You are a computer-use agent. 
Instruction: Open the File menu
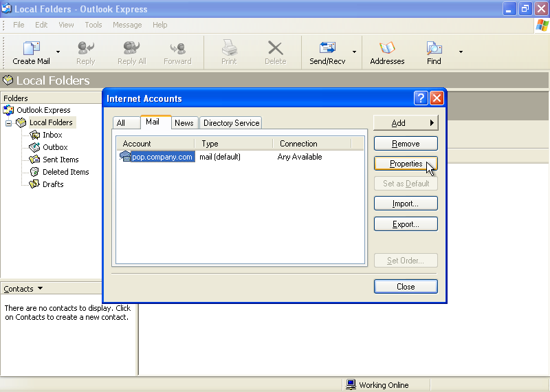[x=19, y=25]
